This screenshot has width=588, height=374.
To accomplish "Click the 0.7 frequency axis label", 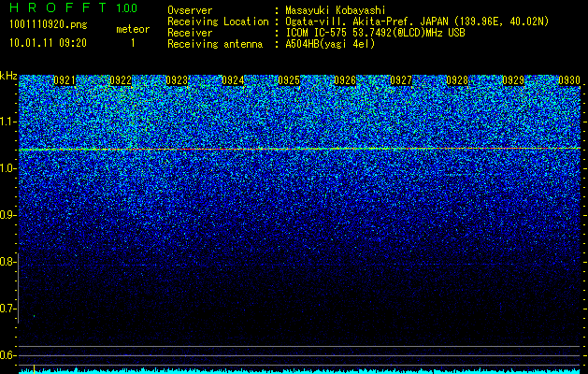I will click(x=7, y=309).
